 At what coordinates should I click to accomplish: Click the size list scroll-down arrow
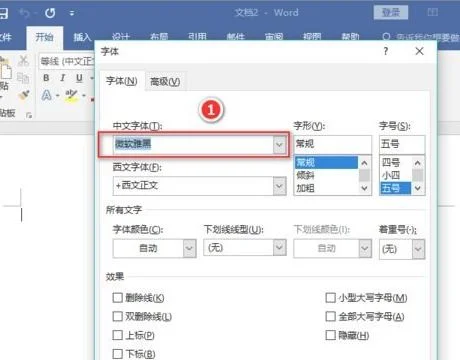point(418,188)
